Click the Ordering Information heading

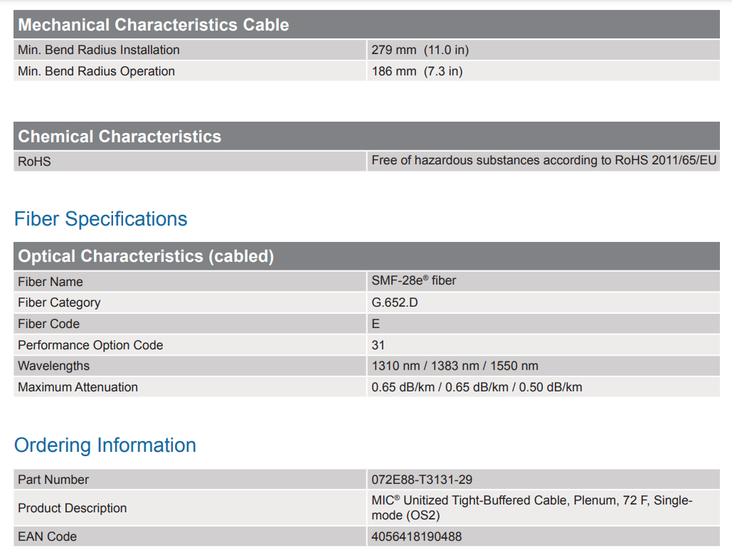pos(105,445)
